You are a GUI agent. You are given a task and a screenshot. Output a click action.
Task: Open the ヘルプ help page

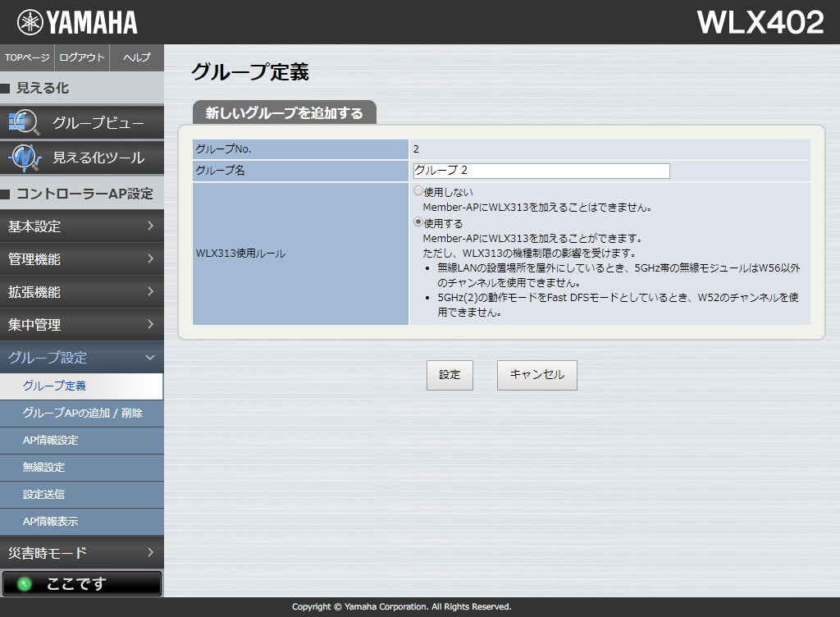136,57
